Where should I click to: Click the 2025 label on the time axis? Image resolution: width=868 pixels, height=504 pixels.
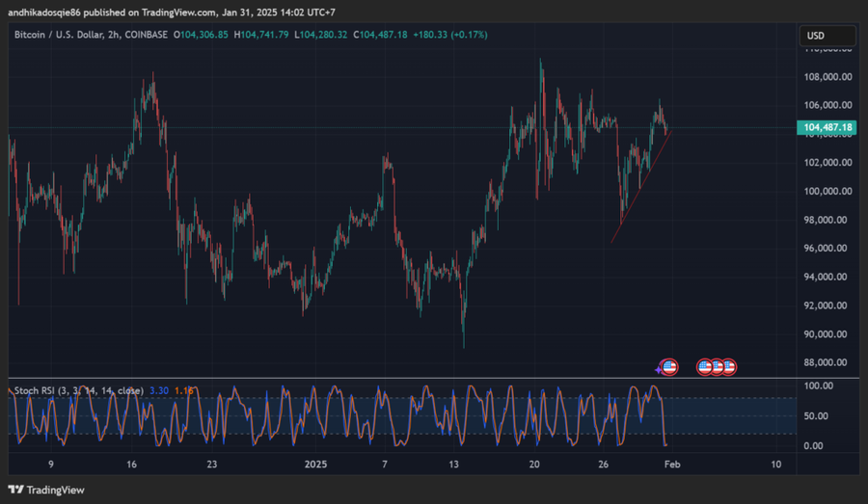(x=315, y=464)
